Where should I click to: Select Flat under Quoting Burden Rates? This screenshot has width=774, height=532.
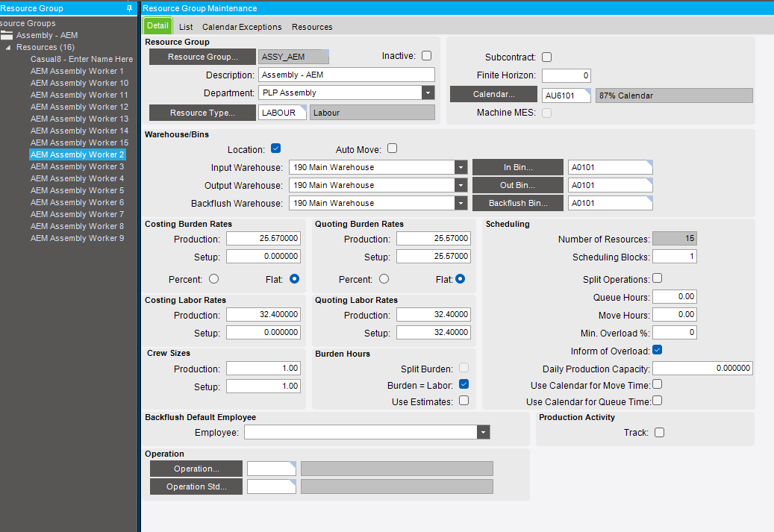pyautogui.click(x=460, y=279)
